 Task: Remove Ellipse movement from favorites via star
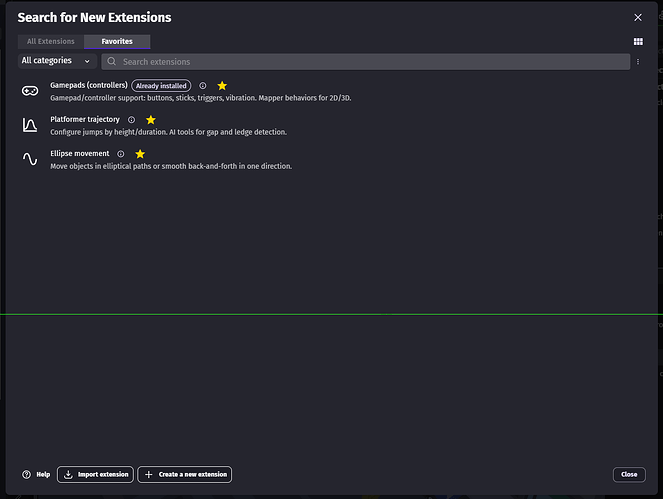coord(140,154)
